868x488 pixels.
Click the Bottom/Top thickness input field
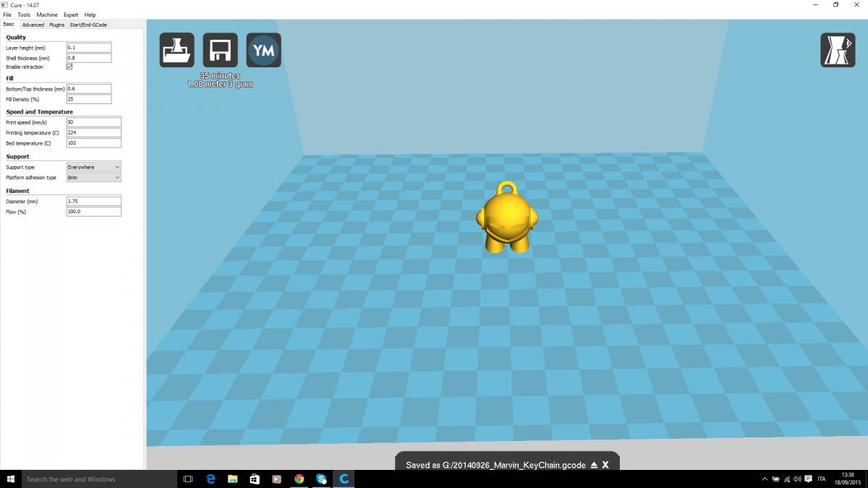pyautogui.click(x=89, y=89)
